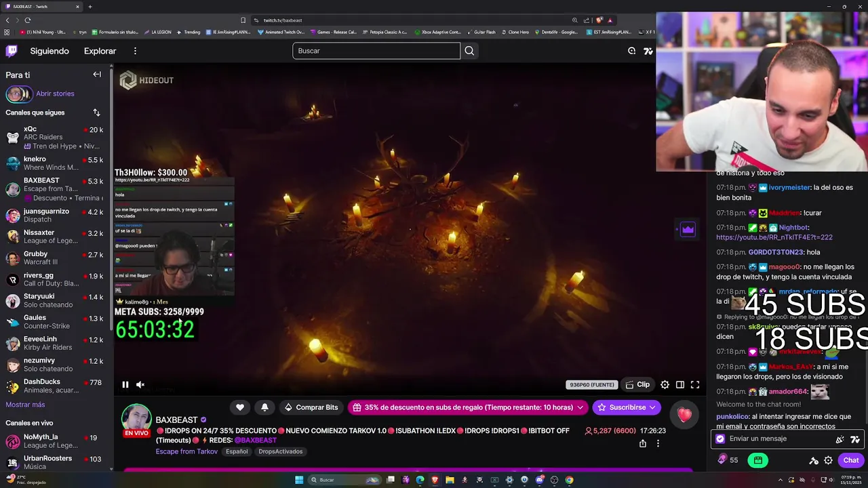Open the Siguiendo tab
Viewport: 868px width, 488px height.
click(50, 51)
